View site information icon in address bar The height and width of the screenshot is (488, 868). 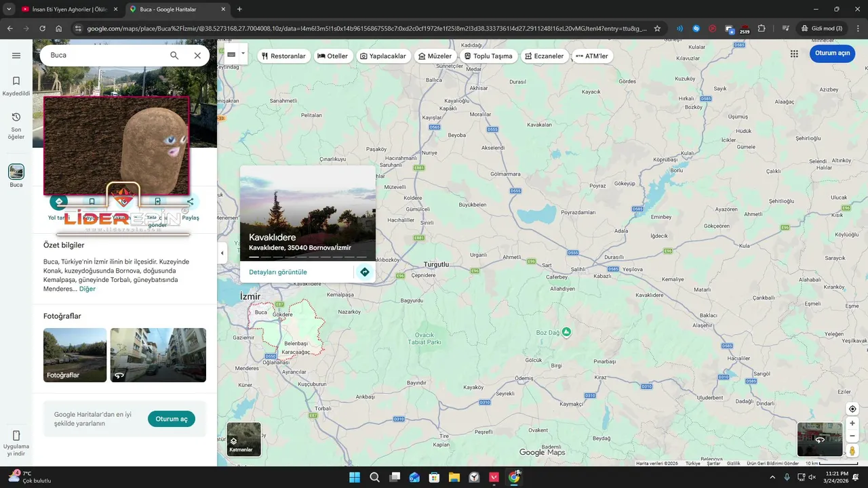click(78, 28)
